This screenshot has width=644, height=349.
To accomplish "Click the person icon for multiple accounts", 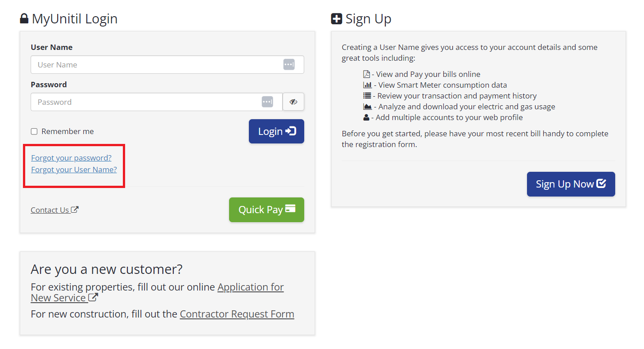I will click(x=367, y=117).
